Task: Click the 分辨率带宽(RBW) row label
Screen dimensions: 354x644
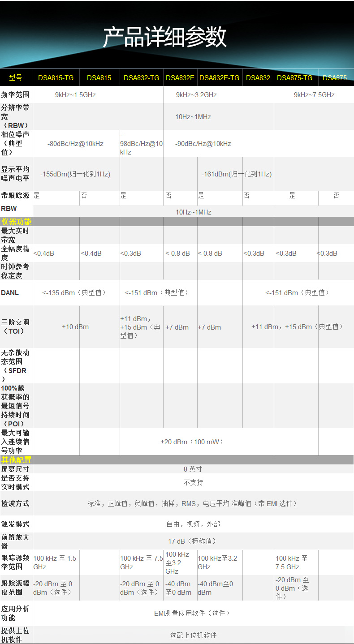Action: [15, 116]
